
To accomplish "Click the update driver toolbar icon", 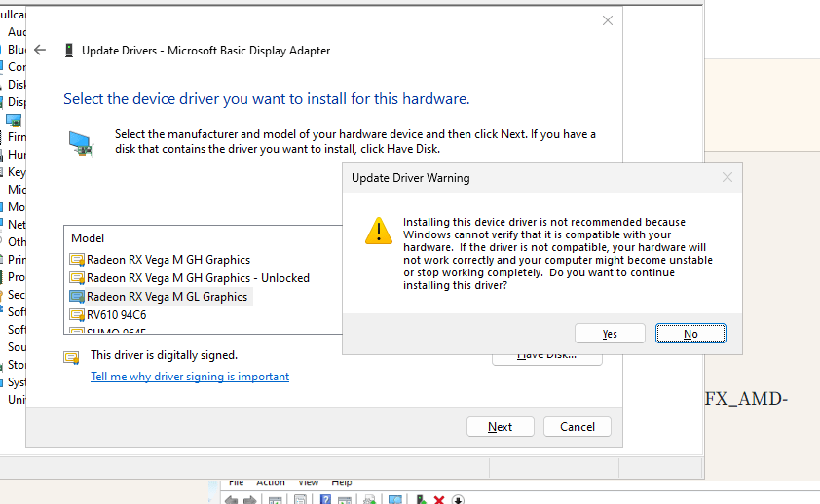I will [x=370, y=500].
